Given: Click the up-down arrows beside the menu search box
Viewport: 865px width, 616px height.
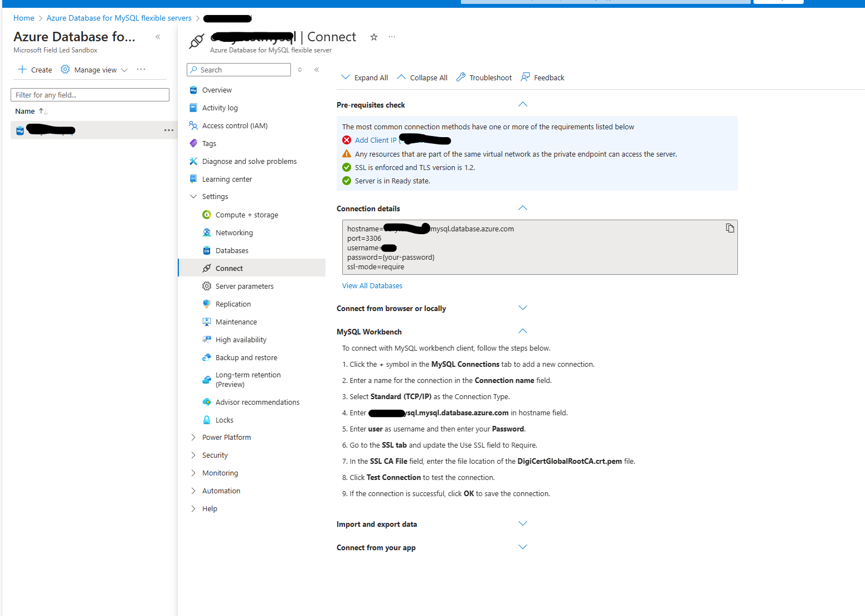Looking at the screenshot, I should click(300, 70).
